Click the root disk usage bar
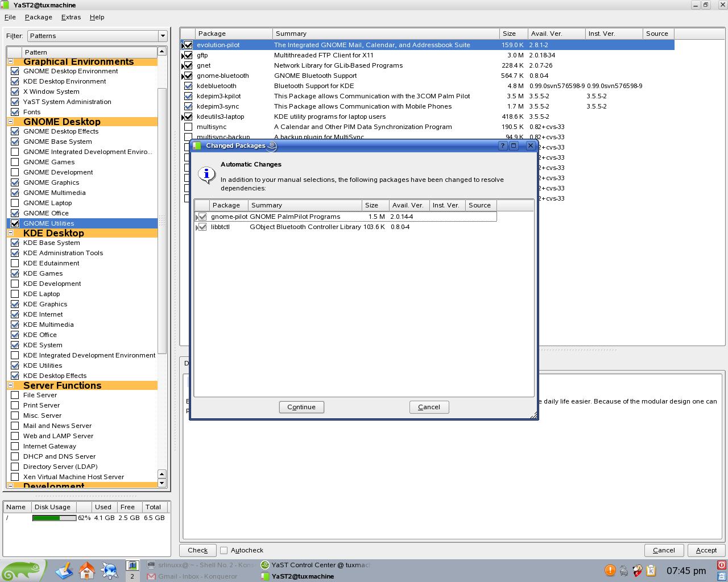The width and height of the screenshot is (728, 582). 54,518
